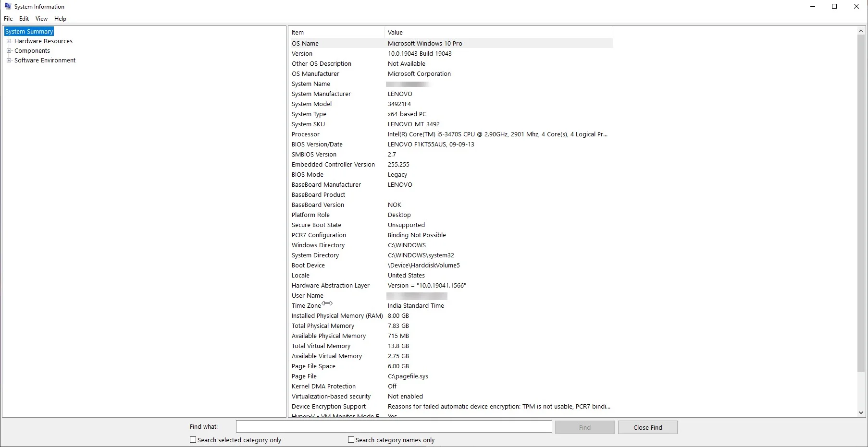The width and height of the screenshot is (868, 447).
Task: Click the Close Find button
Action: coord(647,427)
